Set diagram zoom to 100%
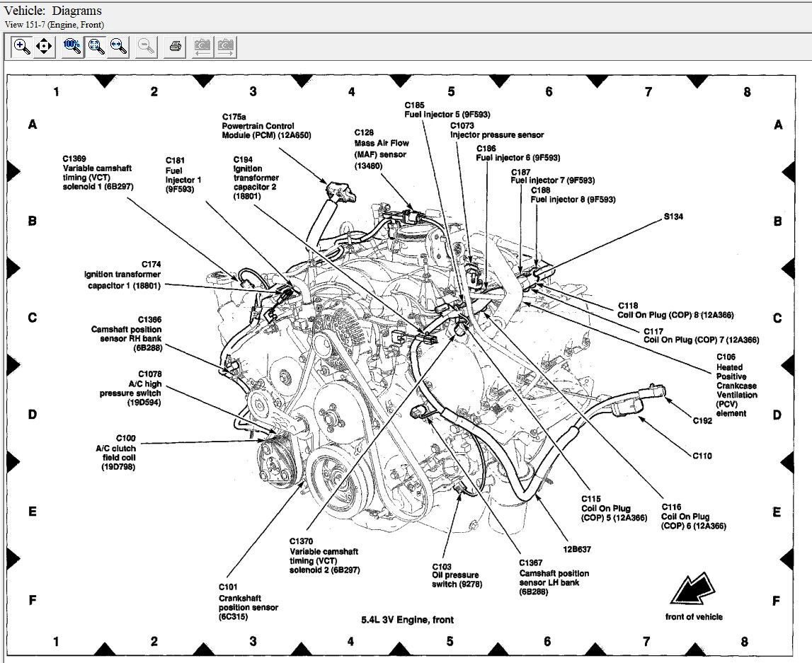The height and width of the screenshot is (663, 812). point(72,47)
